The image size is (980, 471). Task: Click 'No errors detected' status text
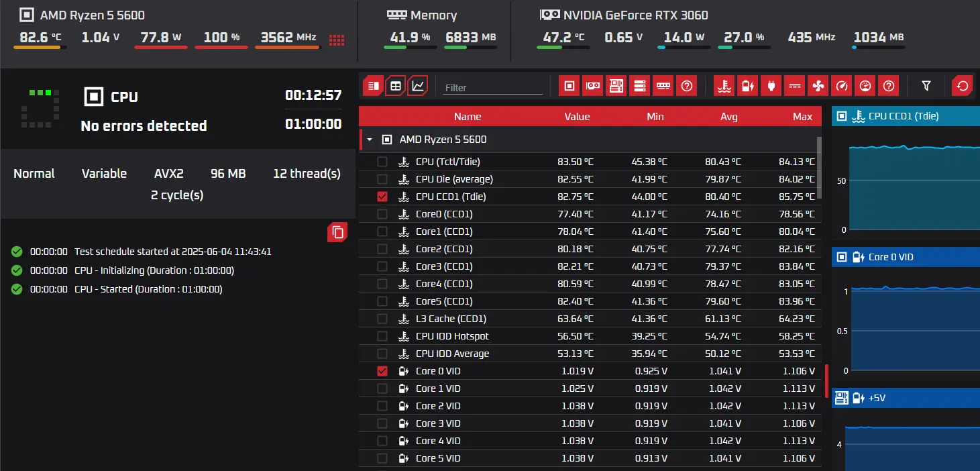pos(144,126)
